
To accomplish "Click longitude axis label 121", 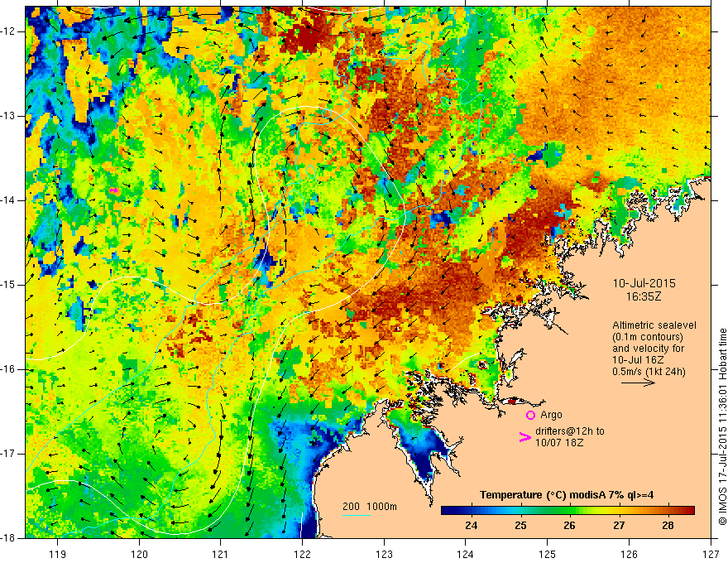I will coord(221,554).
